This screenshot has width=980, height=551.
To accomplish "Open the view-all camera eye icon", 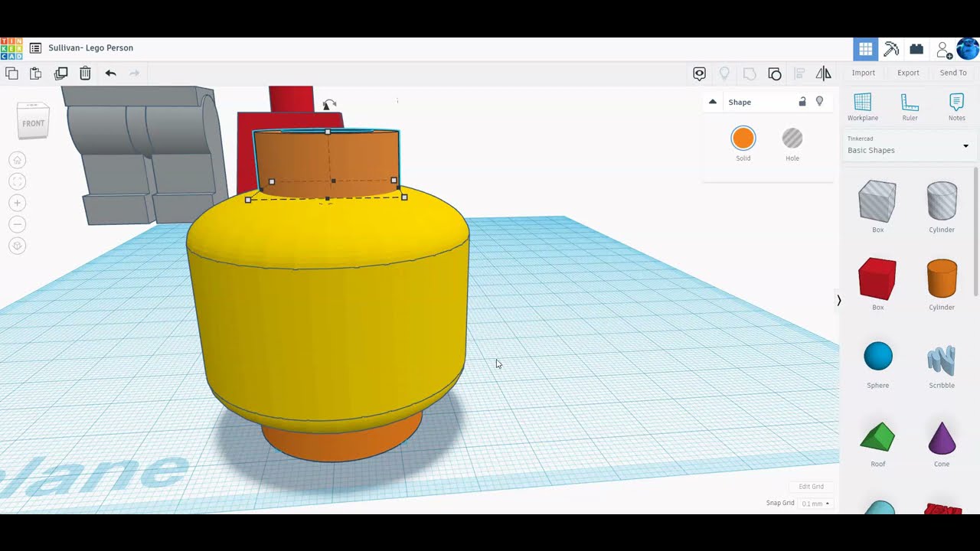I will click(x=699, y=73).
